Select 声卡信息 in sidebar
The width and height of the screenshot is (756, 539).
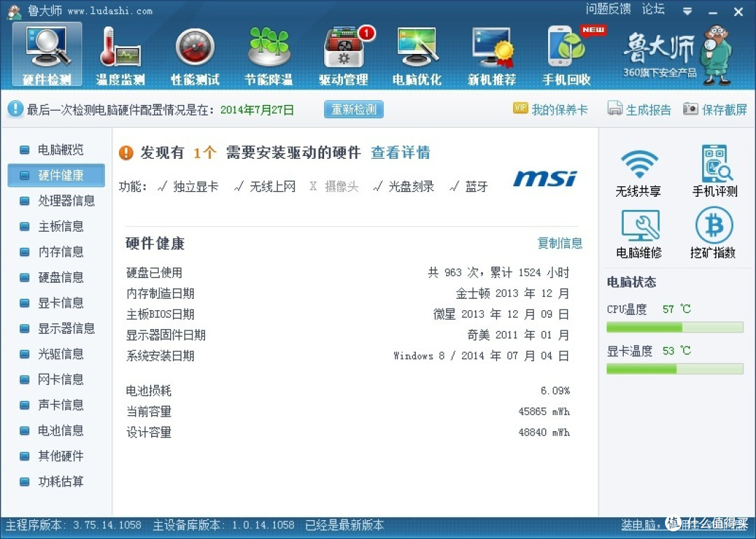coord(56,405)
